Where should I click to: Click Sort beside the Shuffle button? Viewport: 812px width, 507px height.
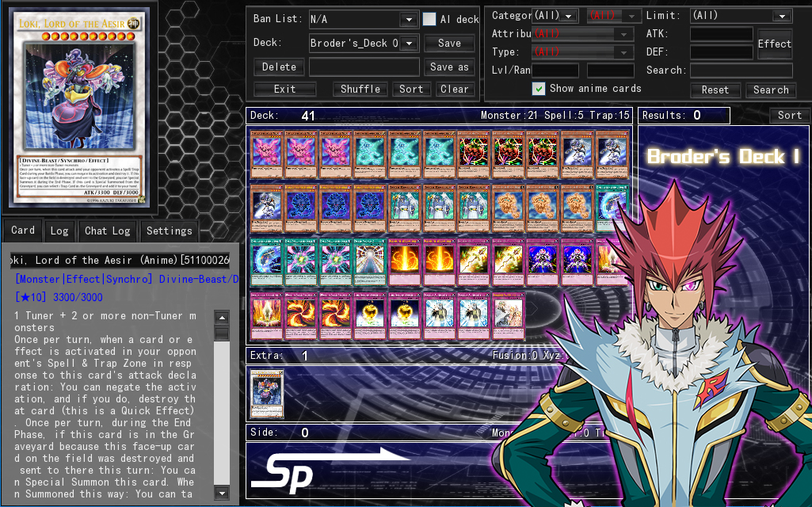(411, 89)
